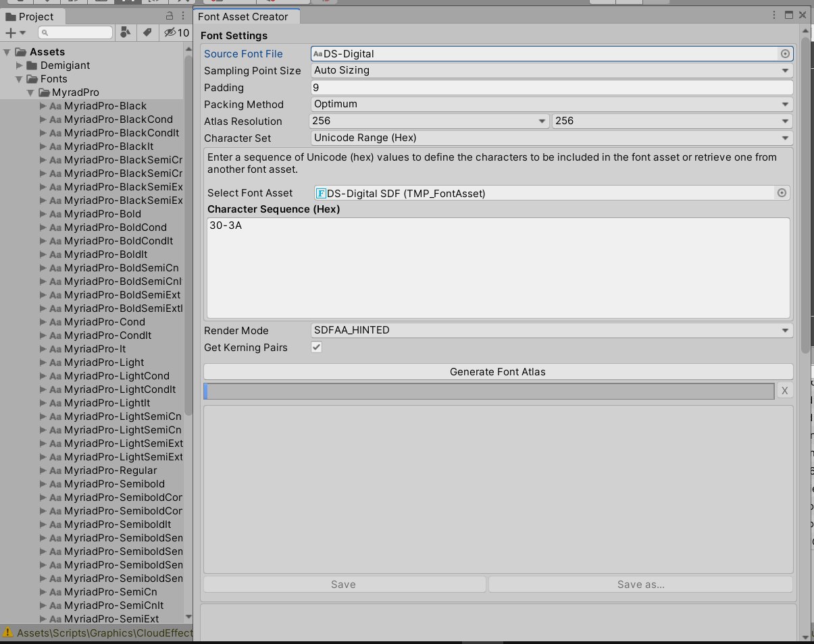Viewport: 814px width, 644px height.
Task: Click the MyriadPro-LightCond font icon
Action: [x=56, y=376]
